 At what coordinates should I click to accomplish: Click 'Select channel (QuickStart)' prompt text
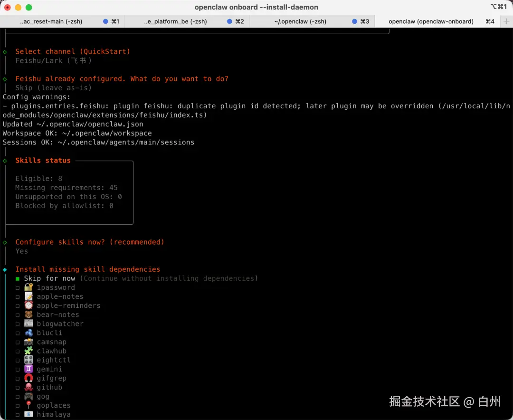click(x=73, y=51)
